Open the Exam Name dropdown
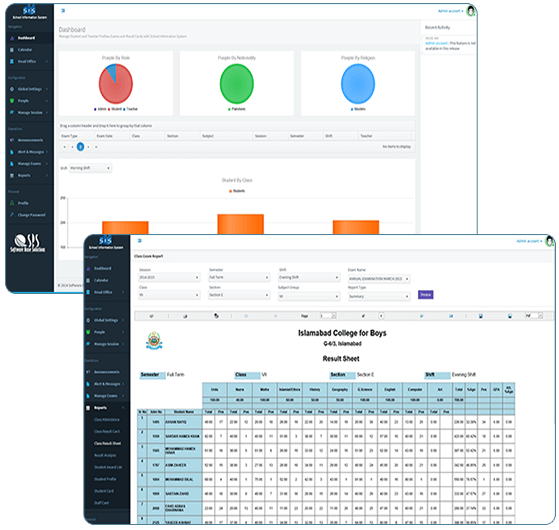The image size is (559, 530). point(379,279)
